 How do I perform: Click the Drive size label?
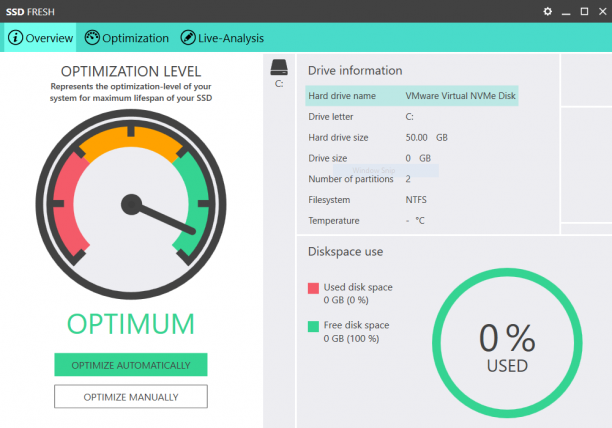click(327, 158)
